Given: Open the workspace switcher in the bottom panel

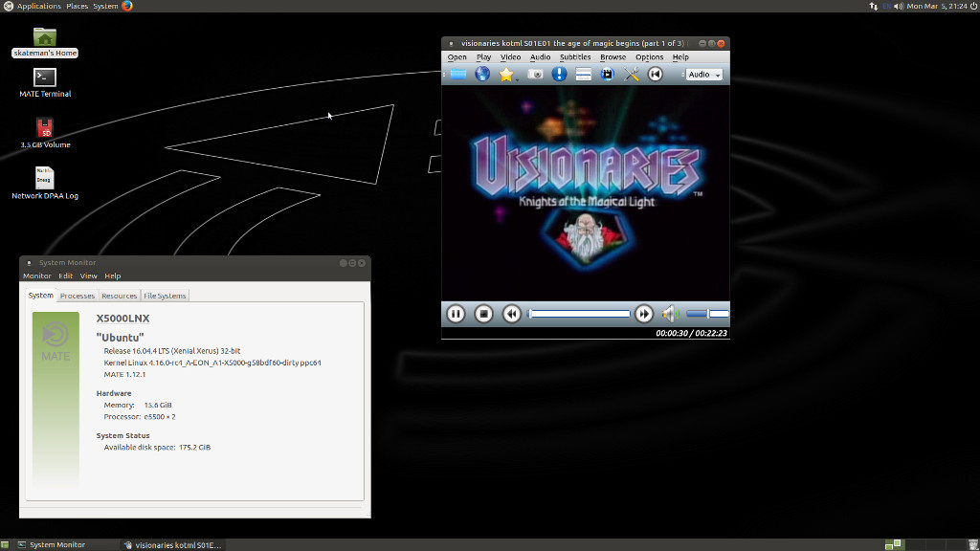Looking at the screenshot, I should 925,544.
